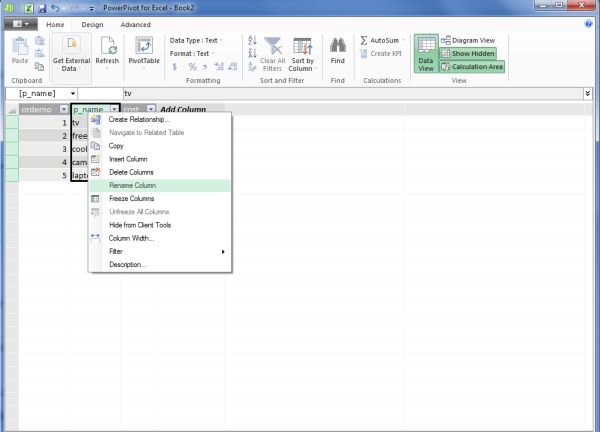
Task: Increase decimal places icon
Action: point(219,67)
